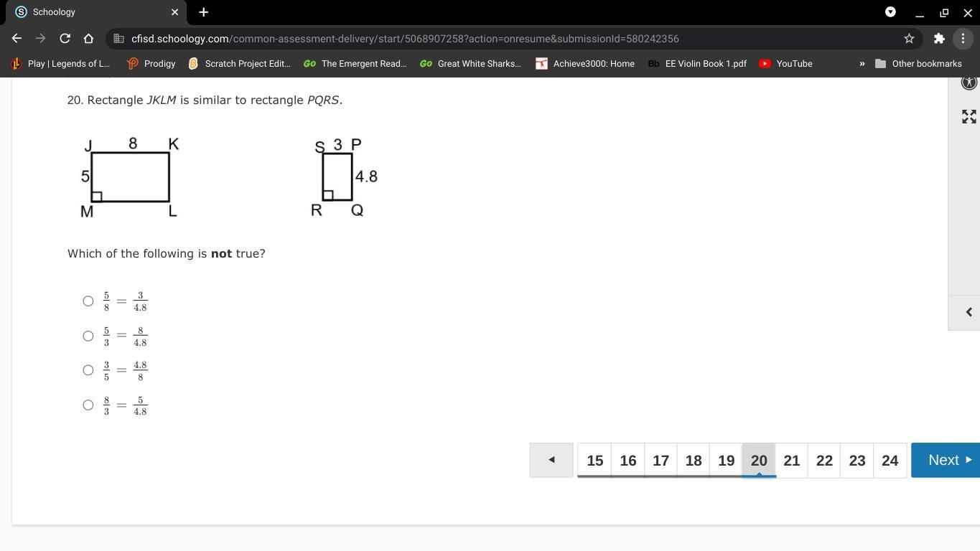Viewport: 980px width, 551px height.
Task: Go to the browser home page
Action: (x=88, y=39)
